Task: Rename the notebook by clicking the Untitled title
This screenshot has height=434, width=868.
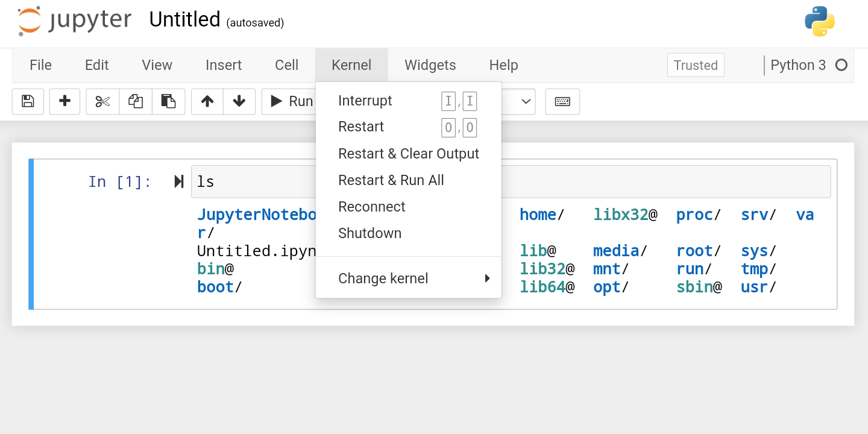Action: pos(184,19)
